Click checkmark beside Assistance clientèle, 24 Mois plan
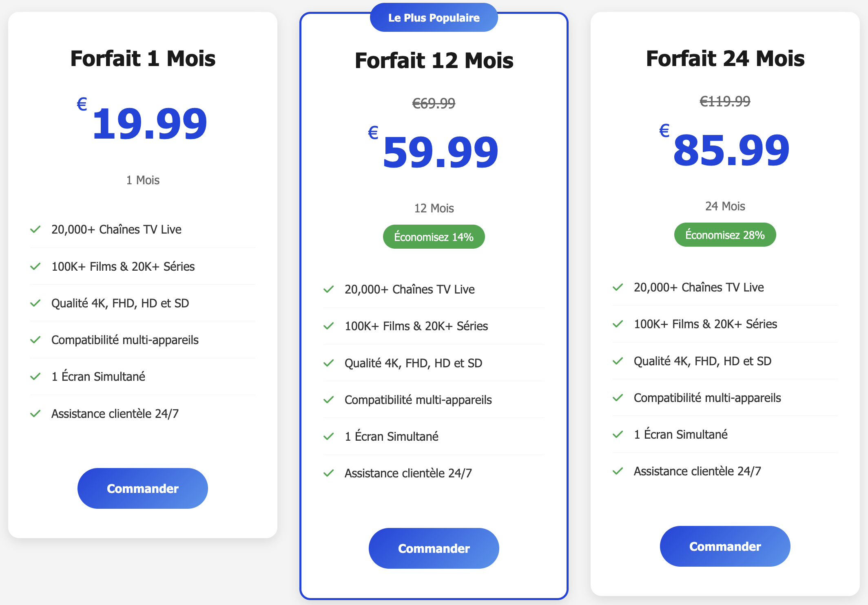Viewport: 868px width, 605px height. [x=618, y=471]
